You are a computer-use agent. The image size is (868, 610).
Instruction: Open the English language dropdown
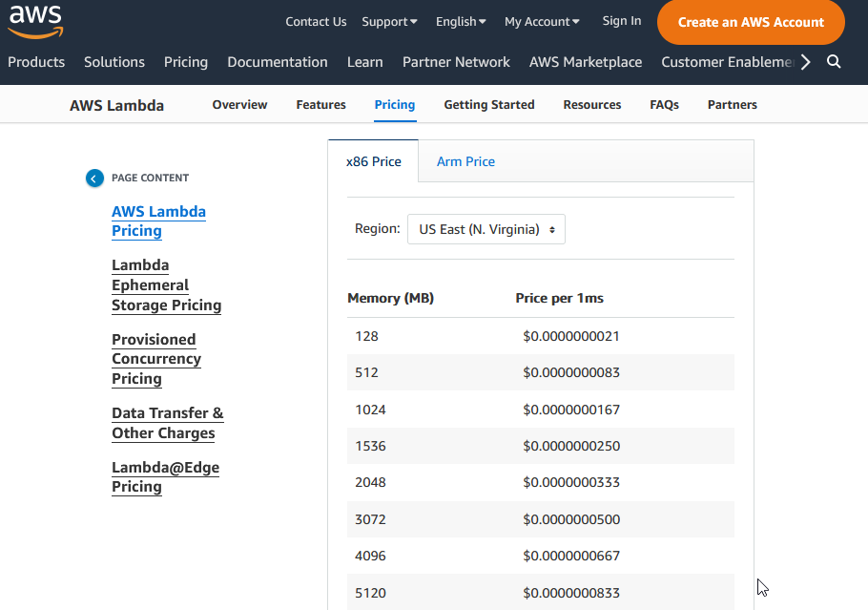click(461, 22)
